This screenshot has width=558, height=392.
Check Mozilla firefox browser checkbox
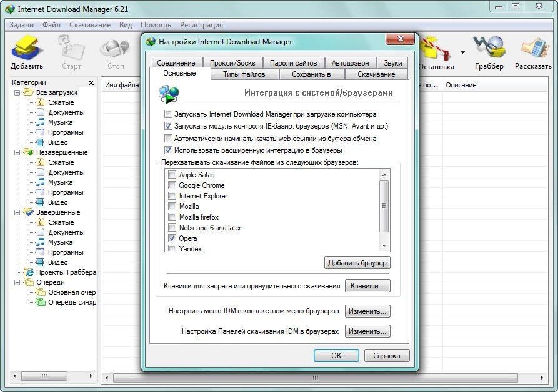tap(172, 217)
